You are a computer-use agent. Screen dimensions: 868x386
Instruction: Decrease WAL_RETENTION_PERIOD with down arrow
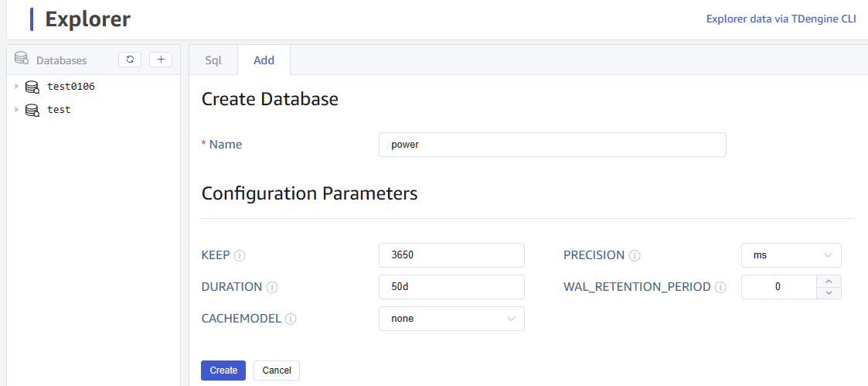coord(829,292)
